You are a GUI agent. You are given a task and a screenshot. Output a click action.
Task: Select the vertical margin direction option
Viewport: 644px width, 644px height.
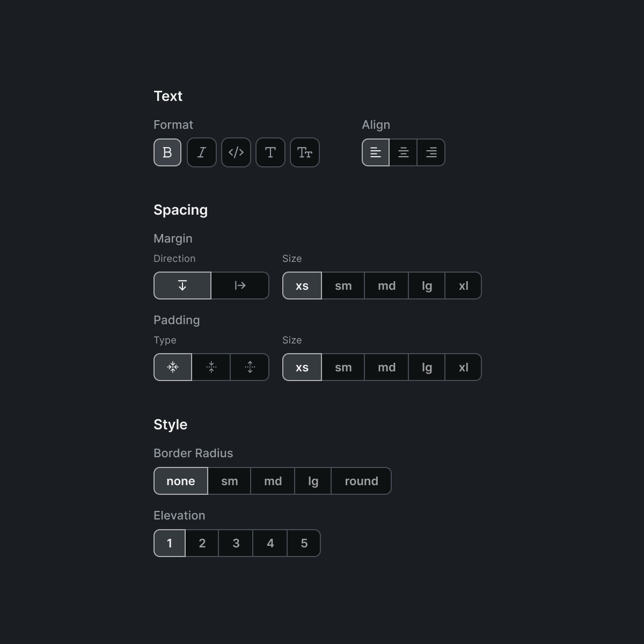click(182, 286)
